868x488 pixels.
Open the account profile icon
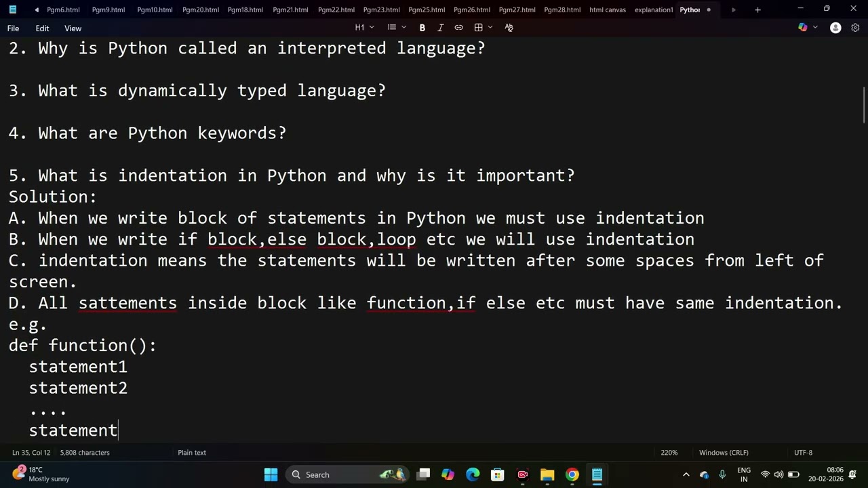(x=835, y=28)
